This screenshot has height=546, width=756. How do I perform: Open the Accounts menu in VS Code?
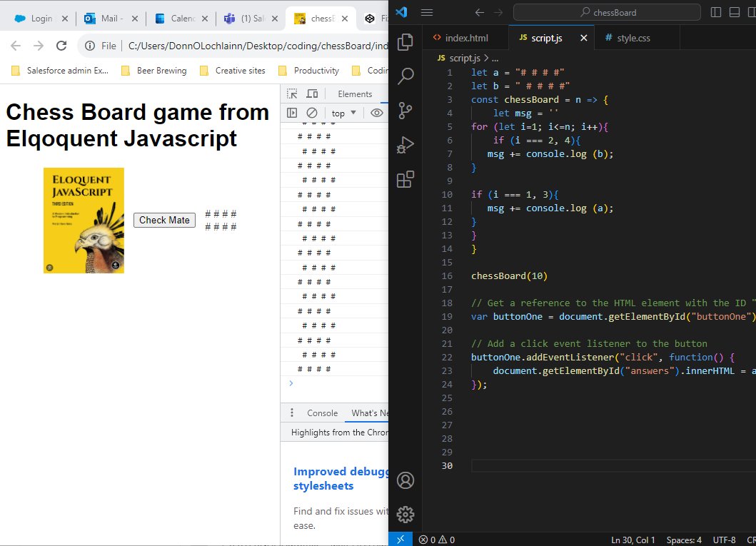(405, 480)
